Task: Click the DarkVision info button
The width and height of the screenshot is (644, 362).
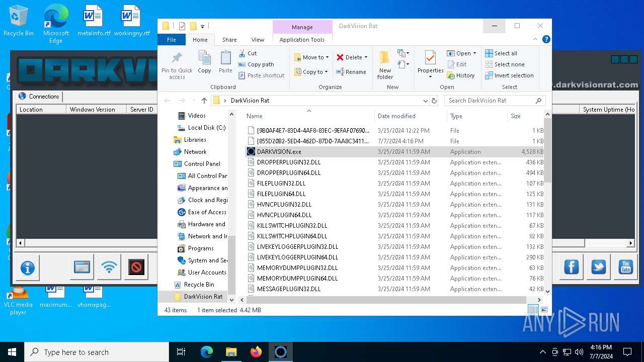Action: coord(27,268)
